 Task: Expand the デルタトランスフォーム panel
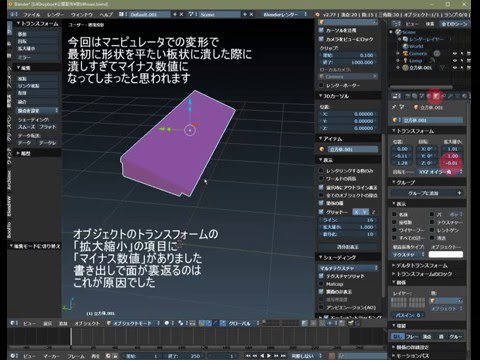click(419, 266)
